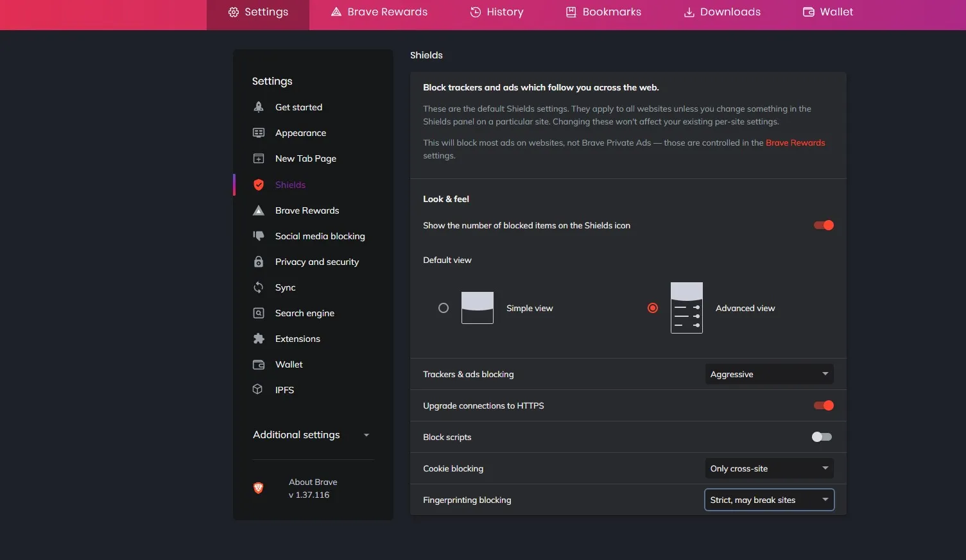Click the Social media blocking icon
Image resolution: width=966 pixels, height=560 pixels.
258,235
